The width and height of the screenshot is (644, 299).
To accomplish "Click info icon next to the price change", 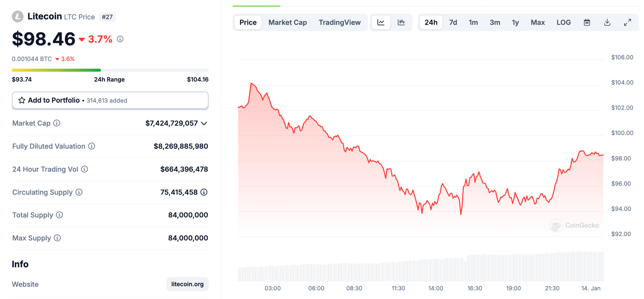I will tap(120, 39).
